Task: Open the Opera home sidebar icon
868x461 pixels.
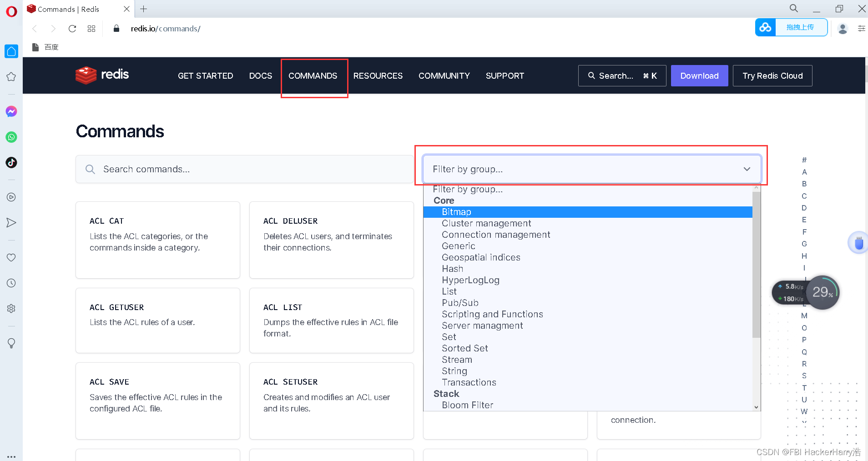Action: 11,51
